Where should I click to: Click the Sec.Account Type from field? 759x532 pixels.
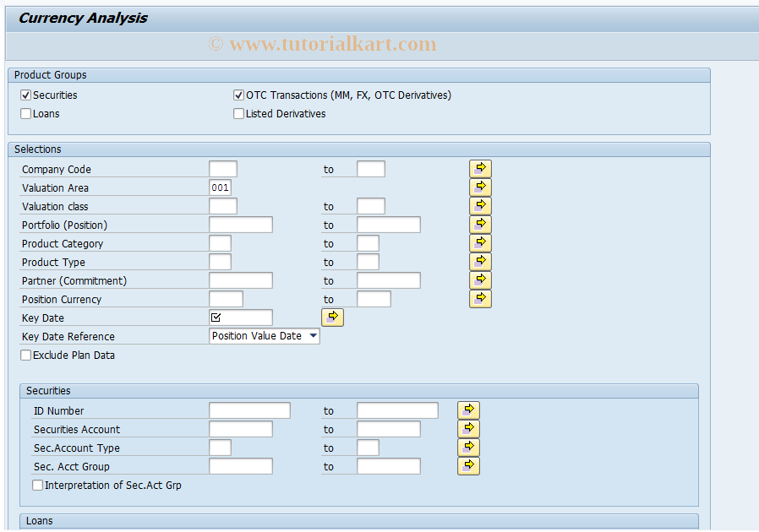point(221,448)
